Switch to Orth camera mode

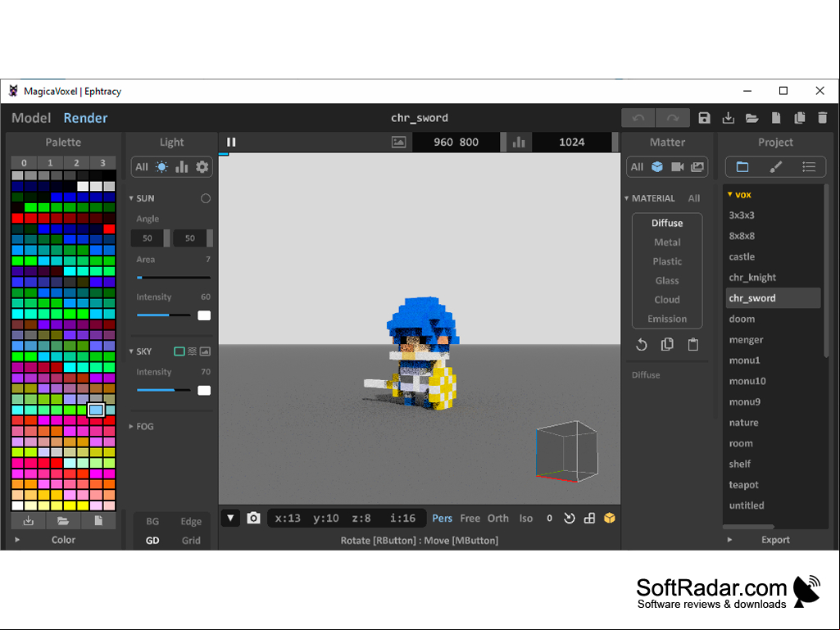click(497, 518)
